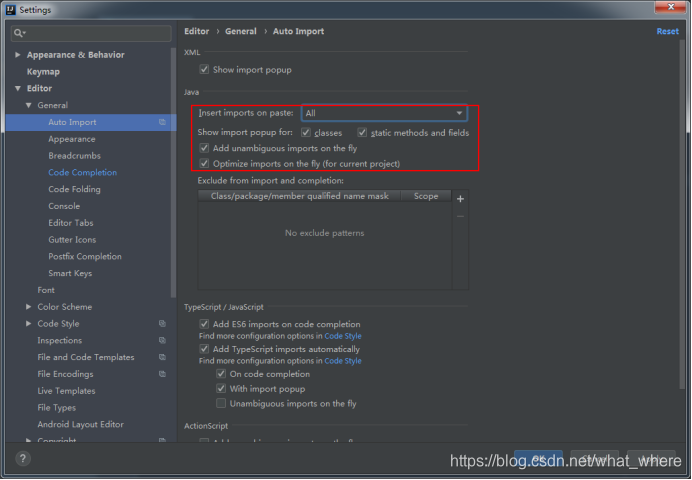
Task: Click the Editor breadcrumb
Action: pyautogui.click(x=196, y=31)
